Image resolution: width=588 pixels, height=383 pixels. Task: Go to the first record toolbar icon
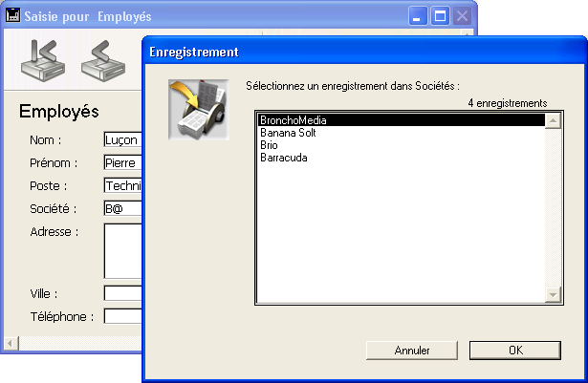[x=39, y=61]
